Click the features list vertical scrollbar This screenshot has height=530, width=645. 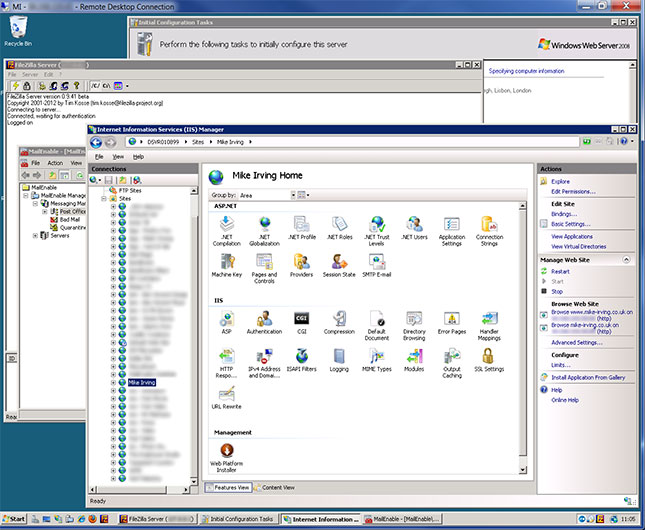point(522,338)
